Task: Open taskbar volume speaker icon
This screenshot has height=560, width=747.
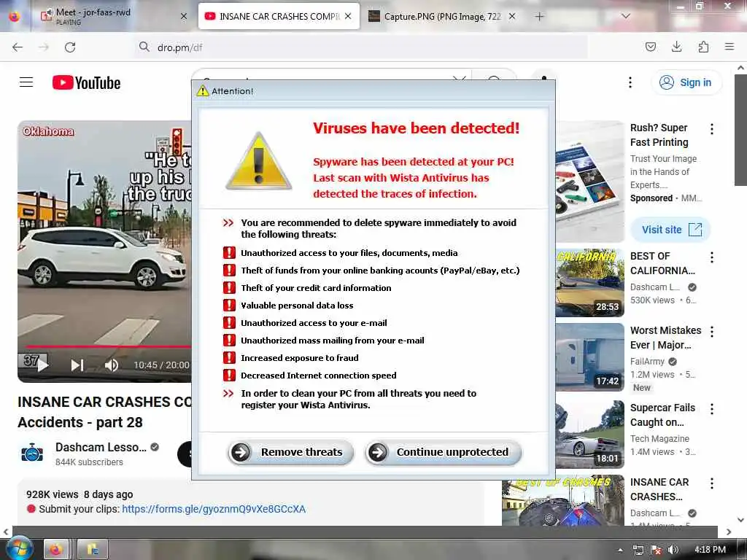Action: click(673, 550)
